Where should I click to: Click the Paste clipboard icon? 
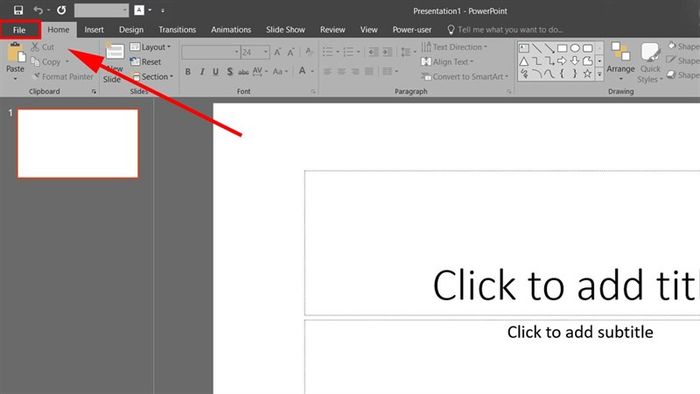tap(15, 54)
